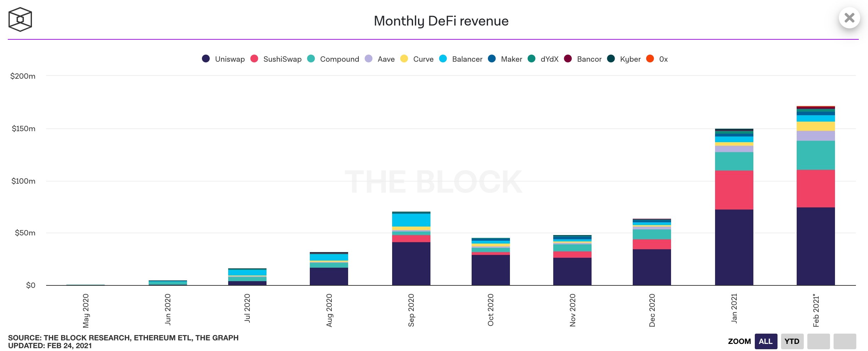Toggle Aave series in legend
868x351 pixels.
coord(380,59)
